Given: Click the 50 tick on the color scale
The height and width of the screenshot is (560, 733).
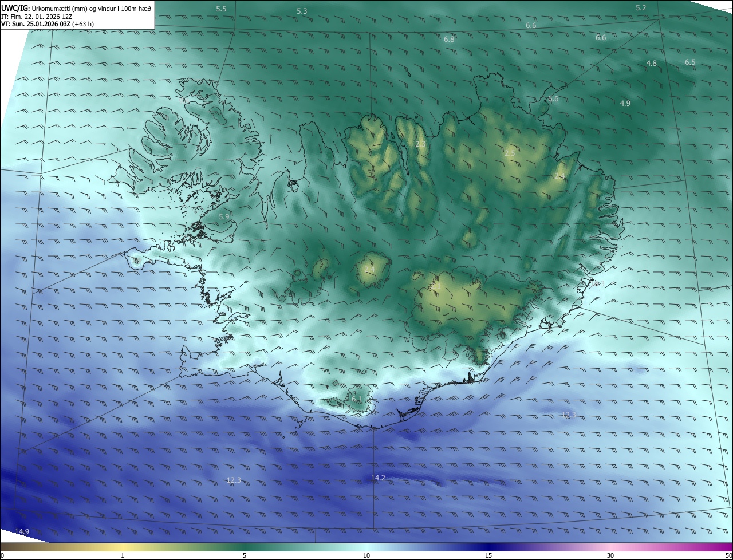Looking at the screenshot, I should [x=728, y=556].
